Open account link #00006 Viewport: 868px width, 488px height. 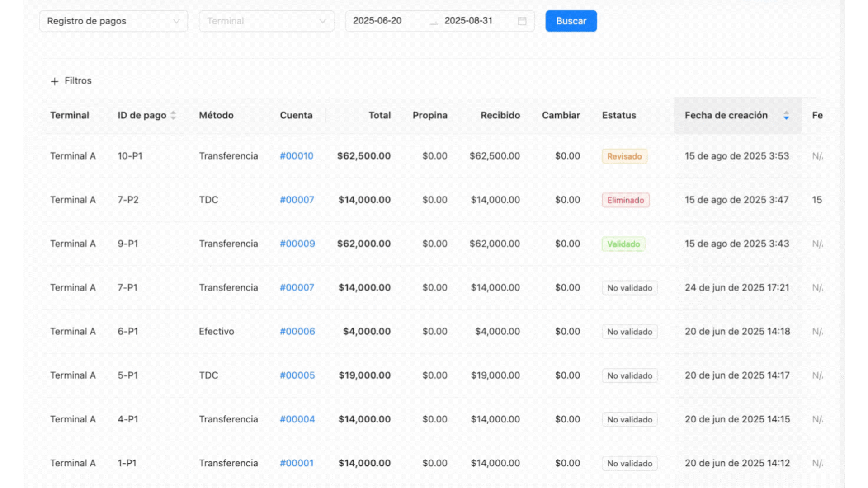pyautogui.click(x=297, y=331)
